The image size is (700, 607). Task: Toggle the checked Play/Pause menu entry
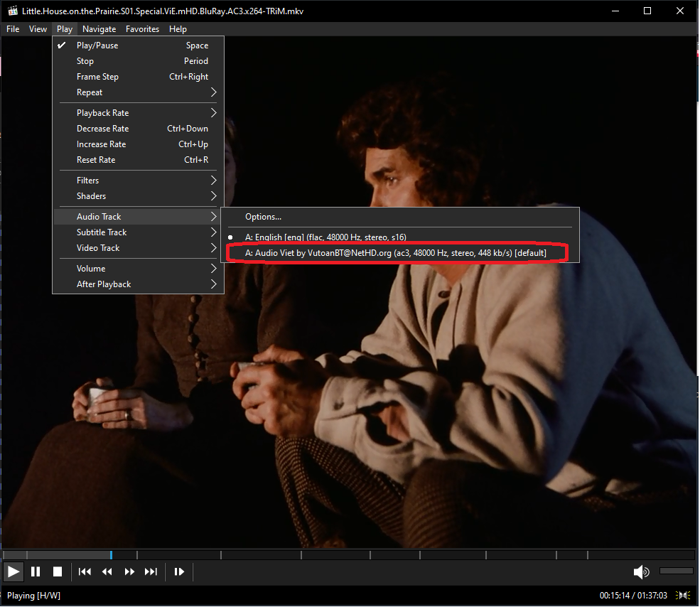click(x=139, y=45)
